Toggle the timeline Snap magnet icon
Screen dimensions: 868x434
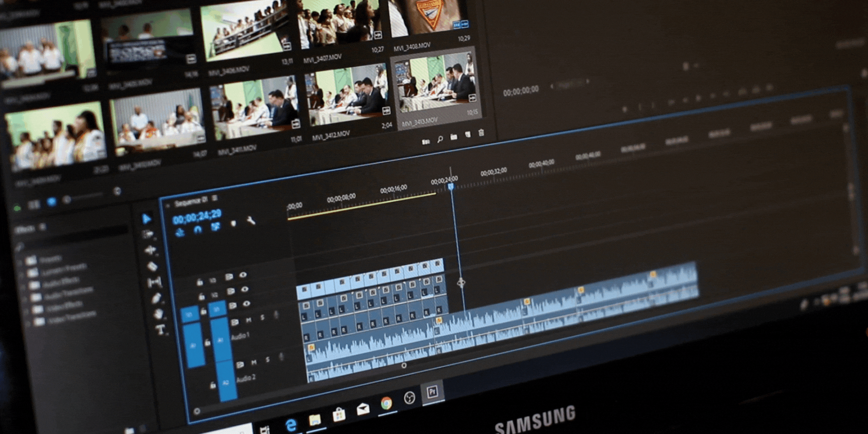(x=197, y=229)
